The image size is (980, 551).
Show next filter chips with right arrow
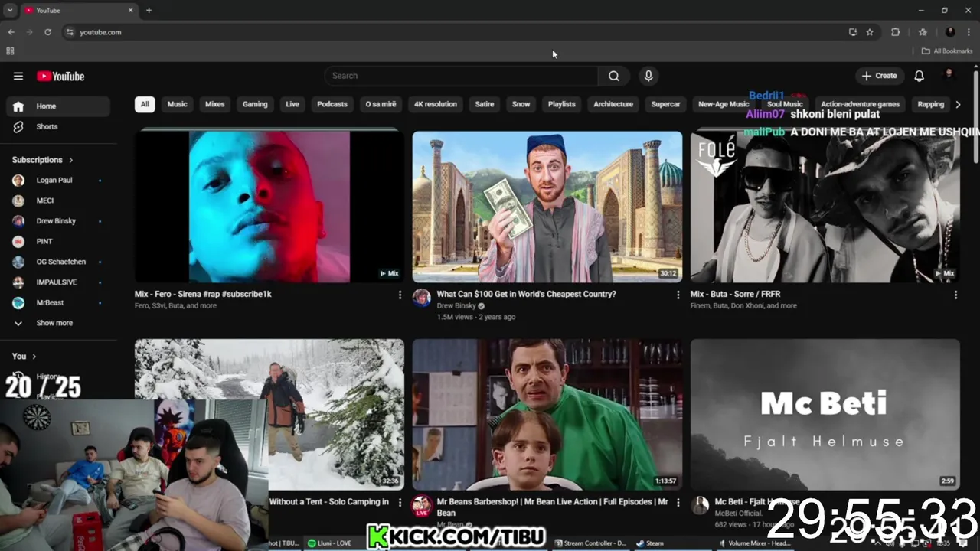coord(958,104)
